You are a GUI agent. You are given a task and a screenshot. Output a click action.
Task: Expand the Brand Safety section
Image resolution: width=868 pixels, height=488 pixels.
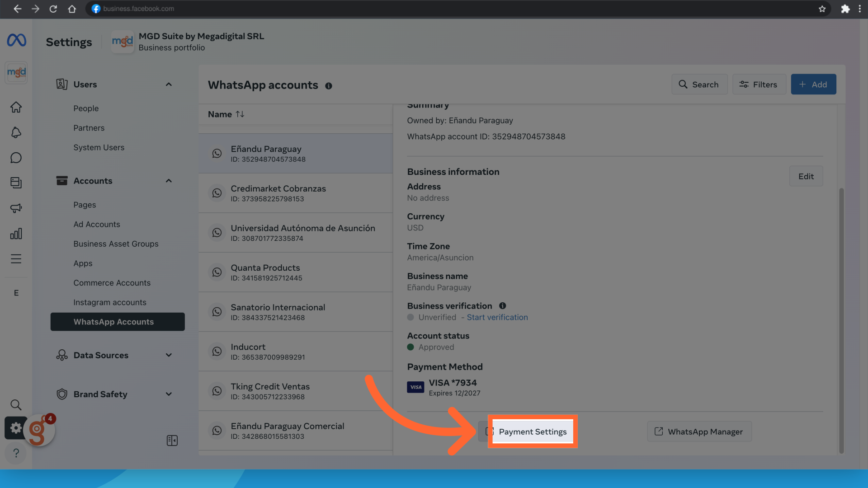click(169, 394)
